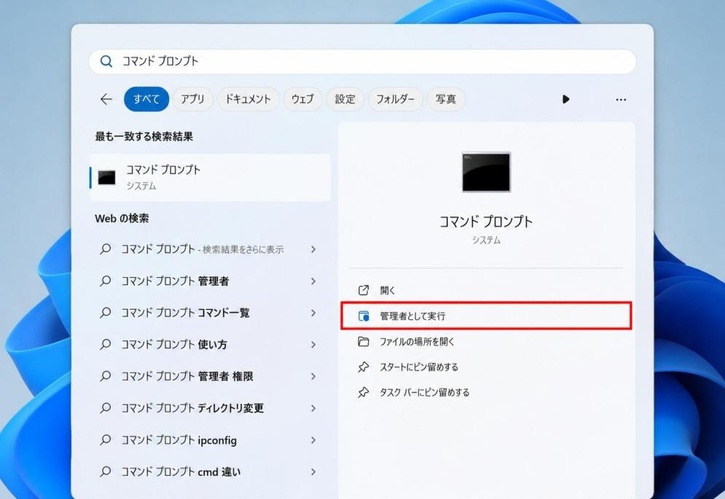This screenshot has width=725, height=499.
Task: Choose 管理者として実行
Action: [x=486, y=316]
